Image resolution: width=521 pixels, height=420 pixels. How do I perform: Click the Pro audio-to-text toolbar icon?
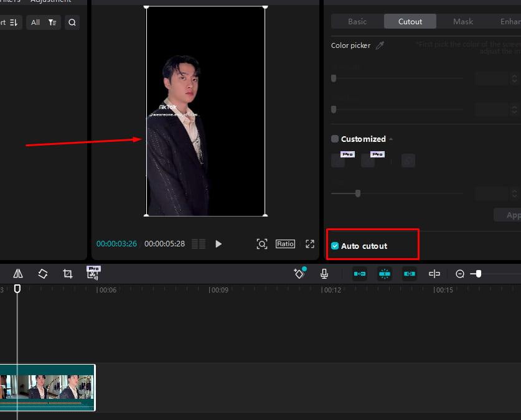(93, 273)
